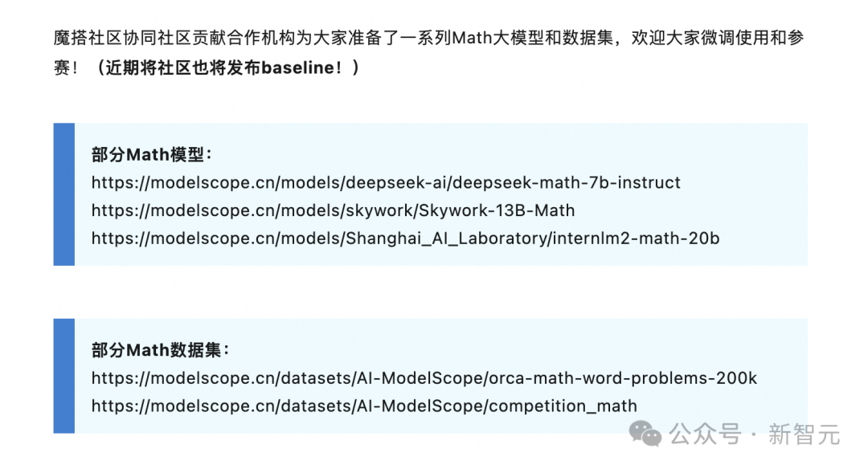This screenshot has width=868, height=469.
Task: Open the orca-math-word-problems-200k dataset link
Action: 424,378
